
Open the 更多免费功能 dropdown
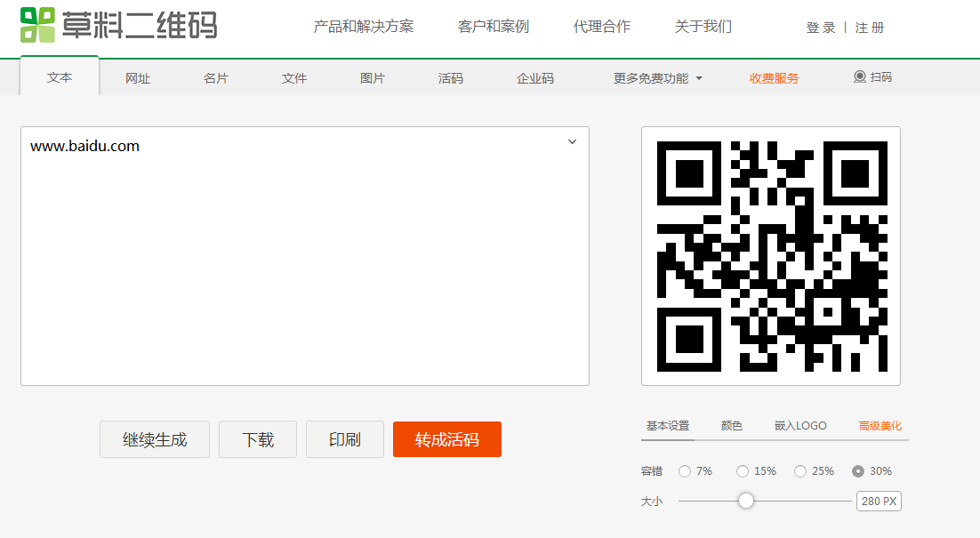click(x=657, y=78)
